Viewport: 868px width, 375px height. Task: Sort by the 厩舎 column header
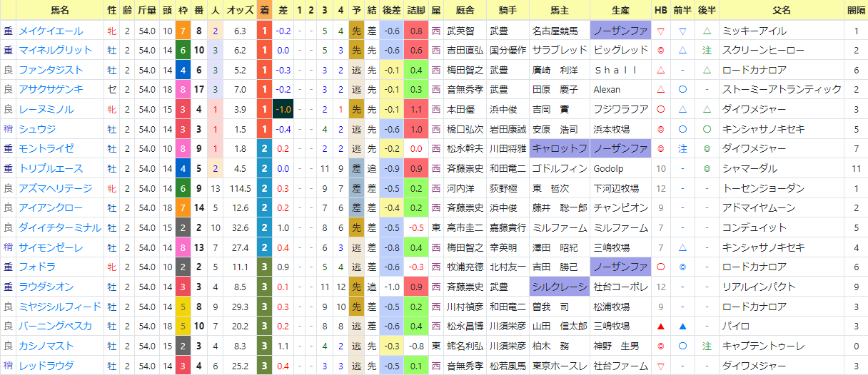click(465, 11)
